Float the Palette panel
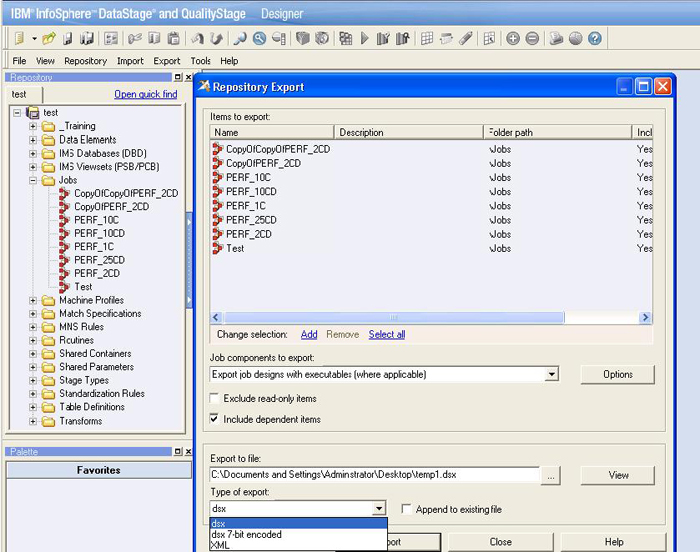 178,451
